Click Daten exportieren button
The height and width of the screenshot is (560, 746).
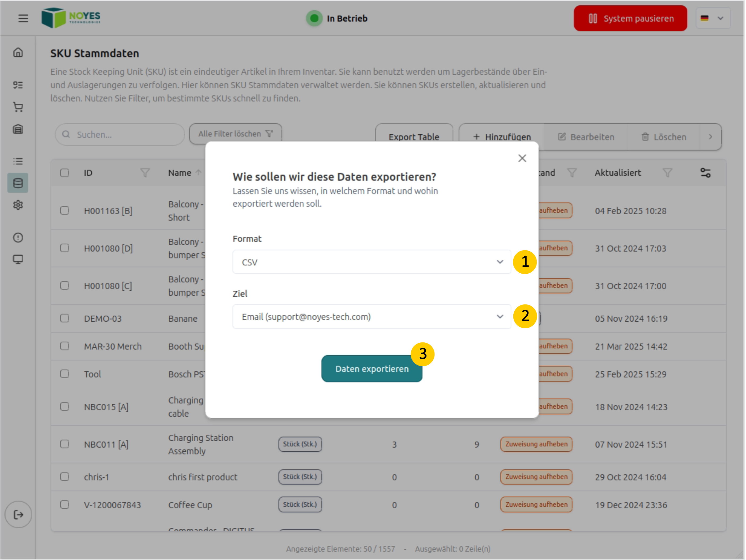point(372,369)
